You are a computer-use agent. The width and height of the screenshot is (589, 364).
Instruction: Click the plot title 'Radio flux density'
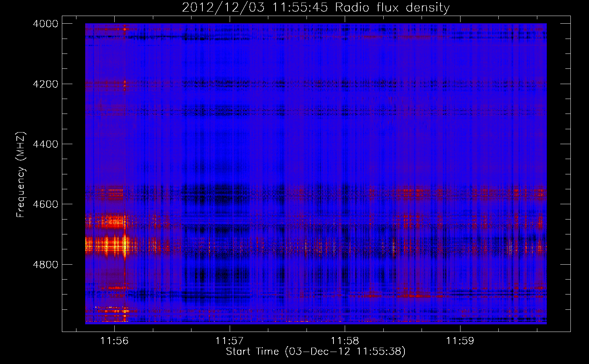pos(392,8)
